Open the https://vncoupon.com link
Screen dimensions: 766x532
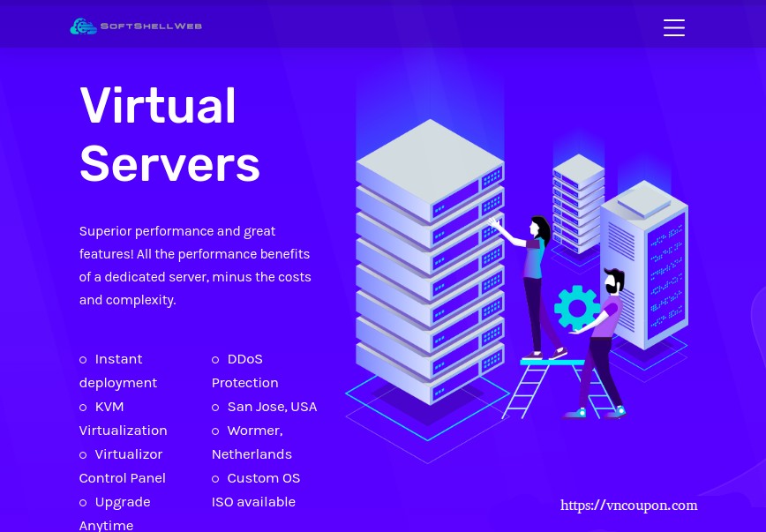[x=628, y=506]
